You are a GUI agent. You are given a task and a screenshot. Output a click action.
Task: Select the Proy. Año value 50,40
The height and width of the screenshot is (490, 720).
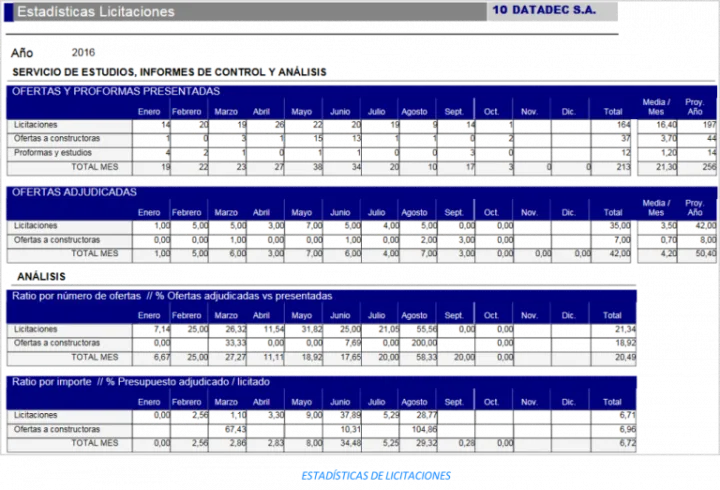point(706,253)
